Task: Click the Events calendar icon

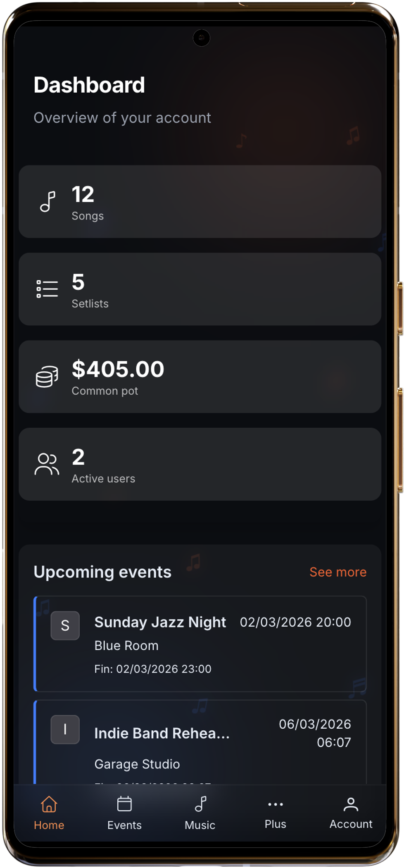Action: click(124, 804)
